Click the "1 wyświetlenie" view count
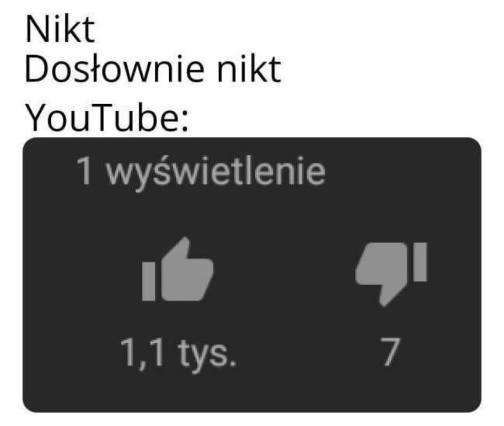Image resolution: width=504 pixels, height=426 pixels. tap(201, 171)
